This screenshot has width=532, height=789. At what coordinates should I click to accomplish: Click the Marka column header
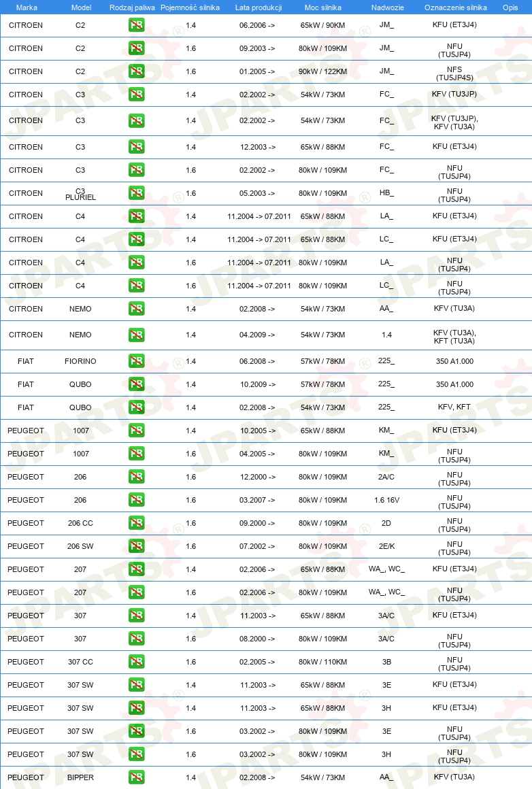pyautogui.click(x=26, y=7)
